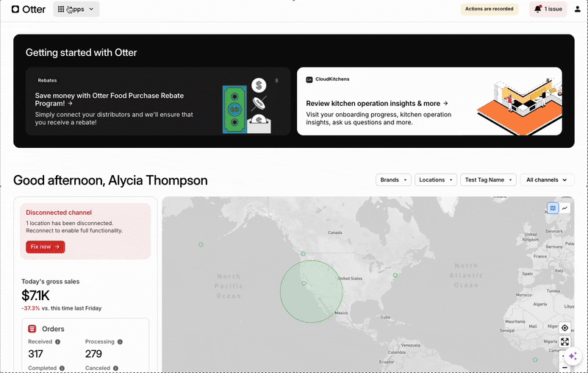Click the Actions are recorded badge
Viewport: 588px width, 373px height.
489,9
